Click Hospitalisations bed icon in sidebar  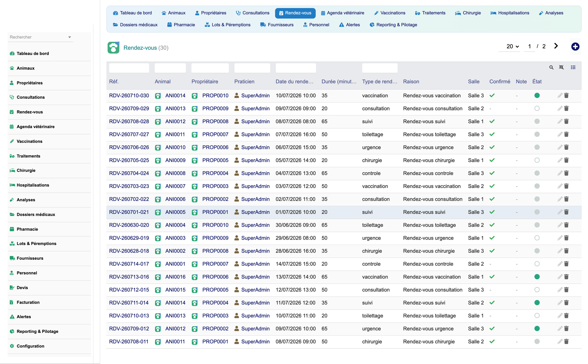pyautogui.click(x=12, y=185)
